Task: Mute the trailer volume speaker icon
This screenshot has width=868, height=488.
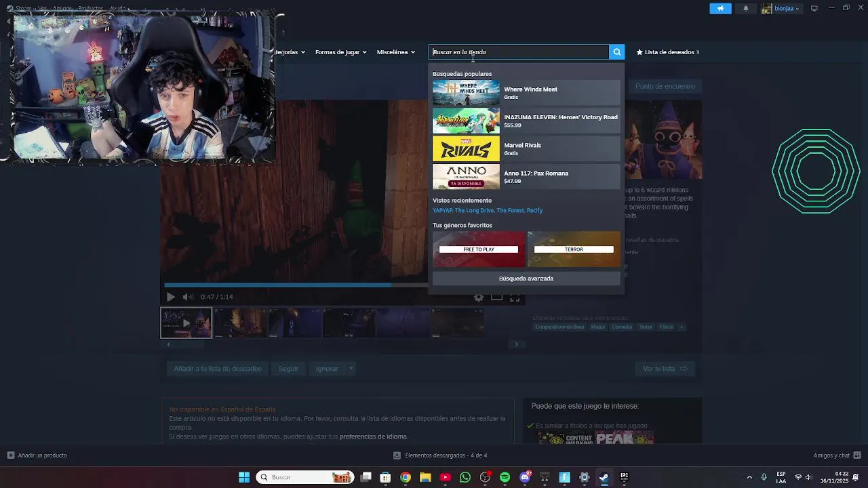Action: [x=188, y=297]
